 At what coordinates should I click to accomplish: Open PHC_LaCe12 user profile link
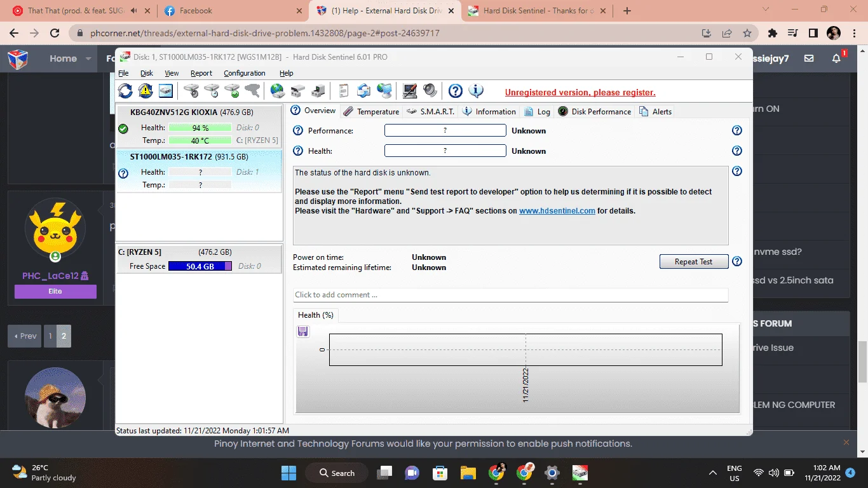point(50,275)
